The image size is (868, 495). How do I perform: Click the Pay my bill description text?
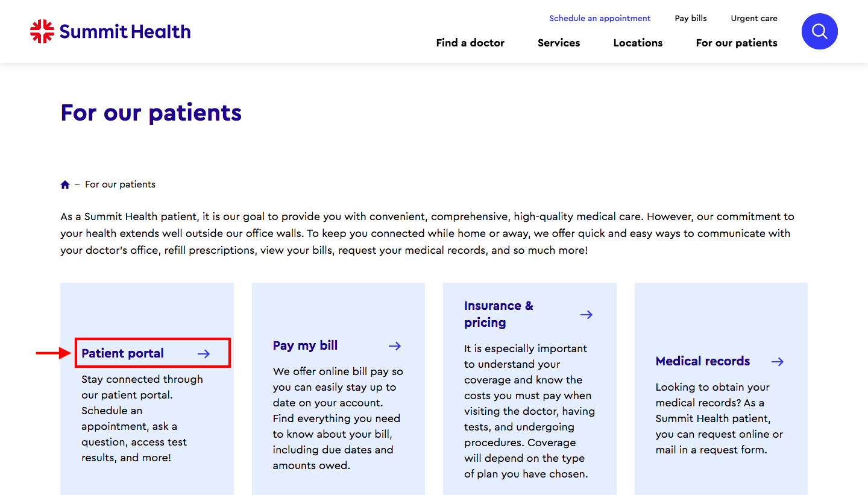point(338,418)
